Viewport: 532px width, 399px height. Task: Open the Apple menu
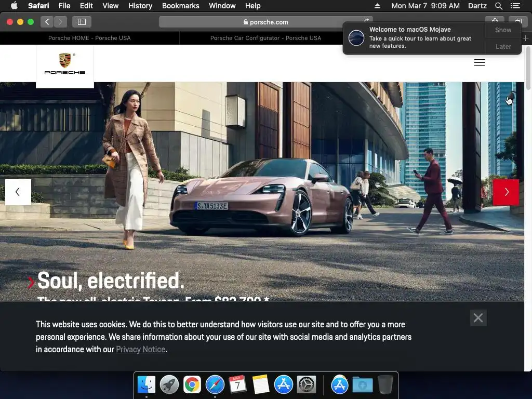tap(14, 6)
